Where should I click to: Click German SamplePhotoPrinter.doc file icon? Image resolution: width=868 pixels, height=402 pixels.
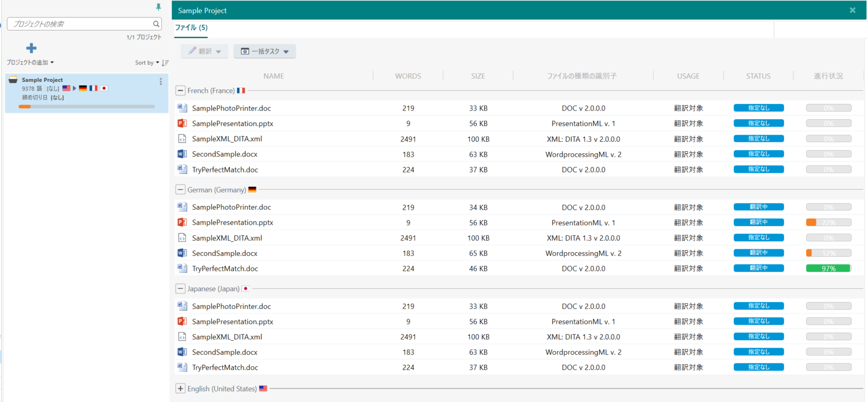click(182, 207)
